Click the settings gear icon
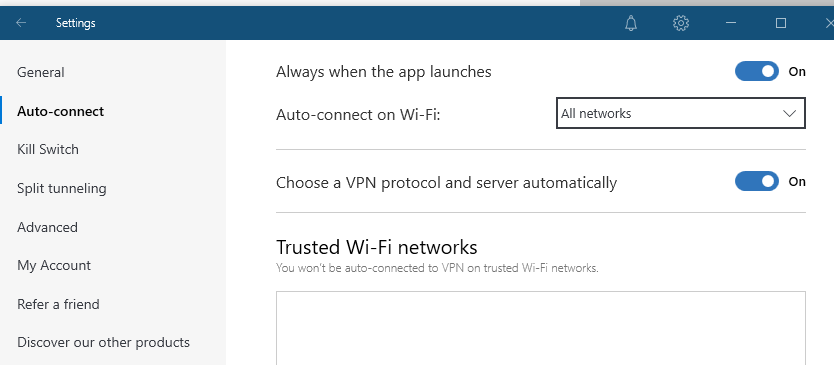 click(x=681, y=23)
